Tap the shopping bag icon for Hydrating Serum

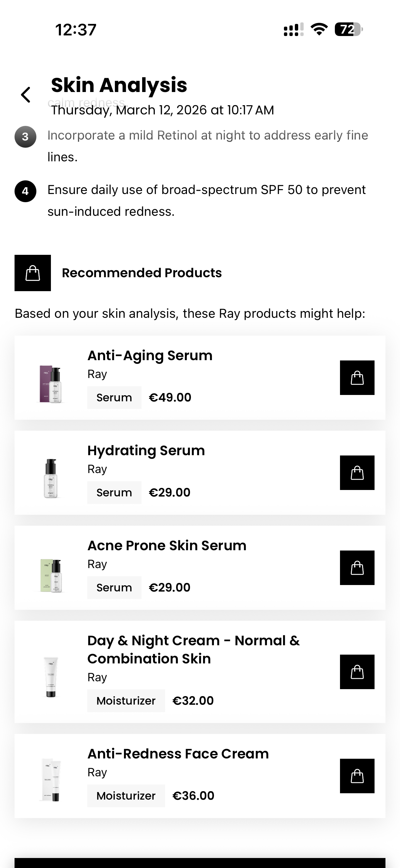(357, 473)
